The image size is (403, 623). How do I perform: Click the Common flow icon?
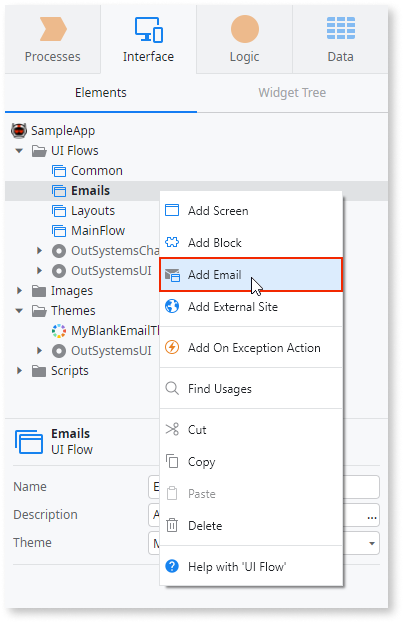click(59, 171)
